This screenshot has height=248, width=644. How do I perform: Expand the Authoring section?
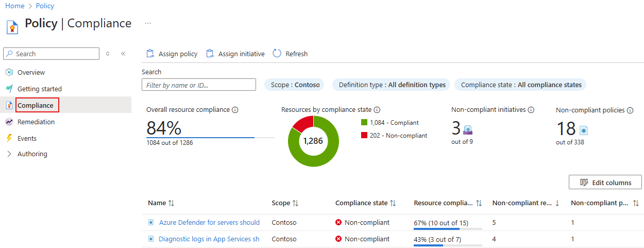(9, 154)
